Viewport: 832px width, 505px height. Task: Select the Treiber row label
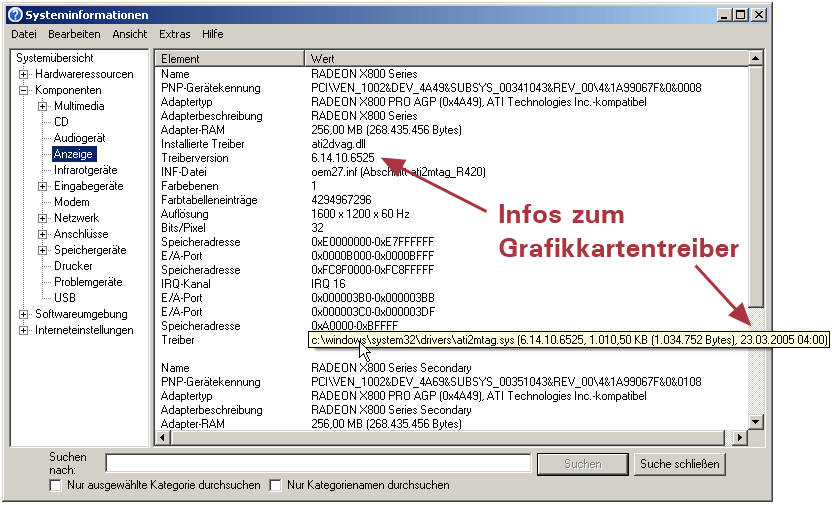[x=178, y=340]
